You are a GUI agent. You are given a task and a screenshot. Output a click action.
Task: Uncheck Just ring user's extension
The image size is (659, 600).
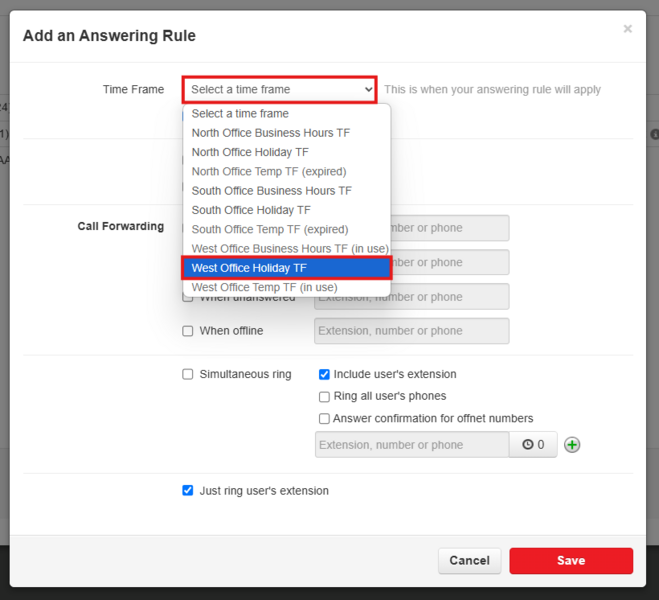point(188,491)
